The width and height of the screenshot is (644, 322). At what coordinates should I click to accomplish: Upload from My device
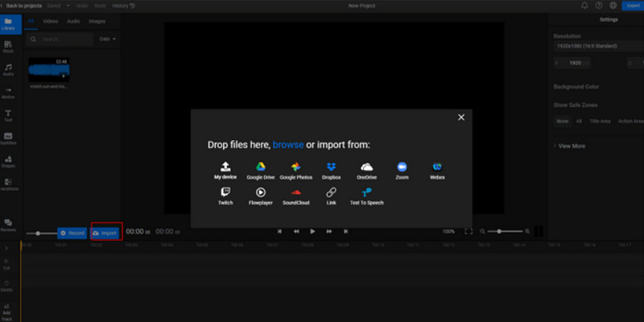(x=226, y=170)
